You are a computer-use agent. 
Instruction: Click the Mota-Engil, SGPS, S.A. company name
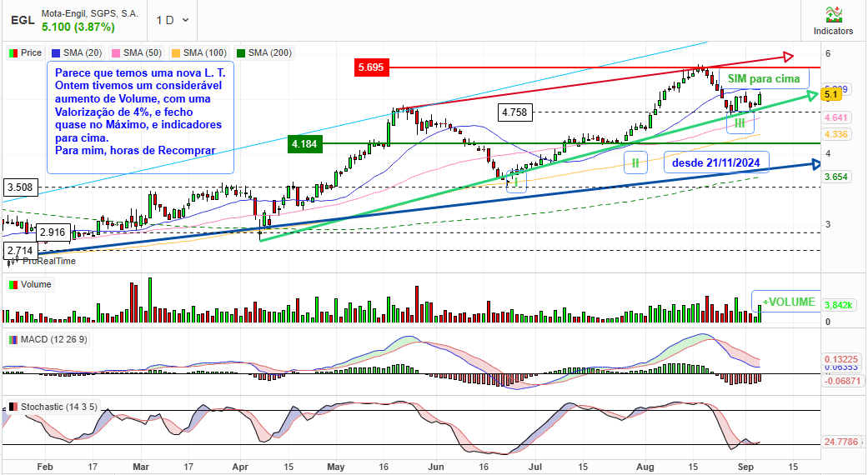pos(90,13)
